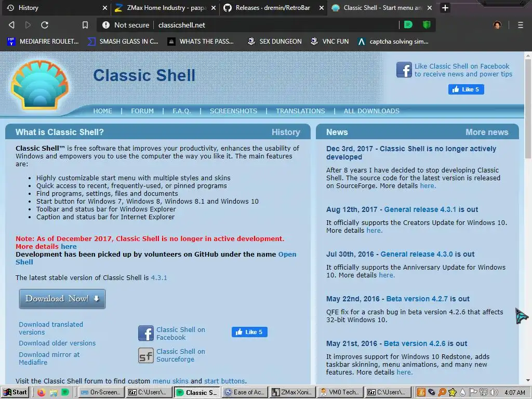Image resolution: width=532 pixels, height=399 pixels.
Task: Open the Windows Start button
Action: pos(15,392)
